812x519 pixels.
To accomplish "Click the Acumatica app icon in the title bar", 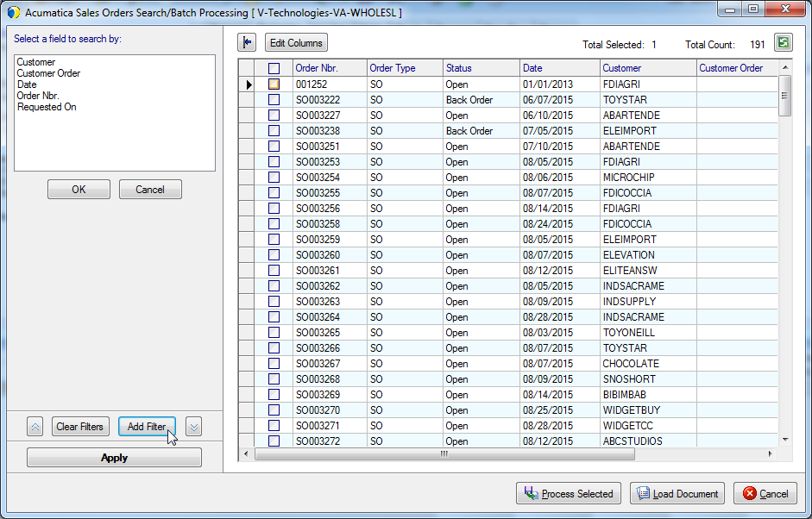I will [x=14, y=12].
